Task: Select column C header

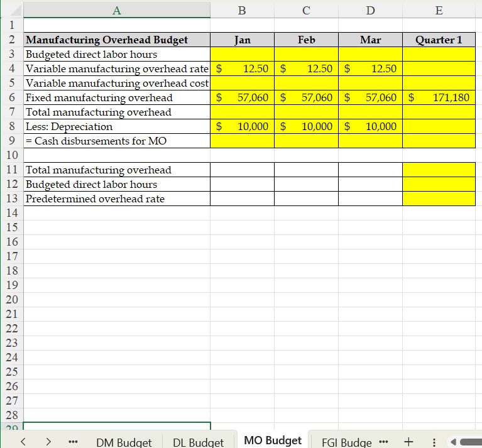Action: pos(306,11)
